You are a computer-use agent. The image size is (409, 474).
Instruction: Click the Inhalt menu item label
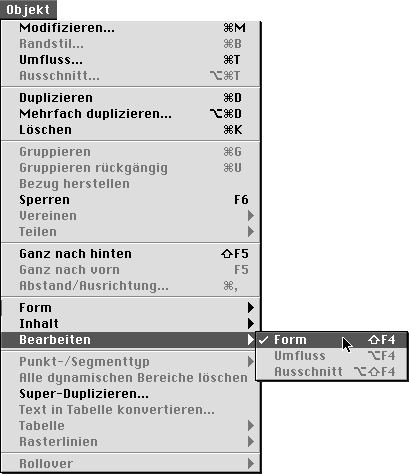coord(39,323)
